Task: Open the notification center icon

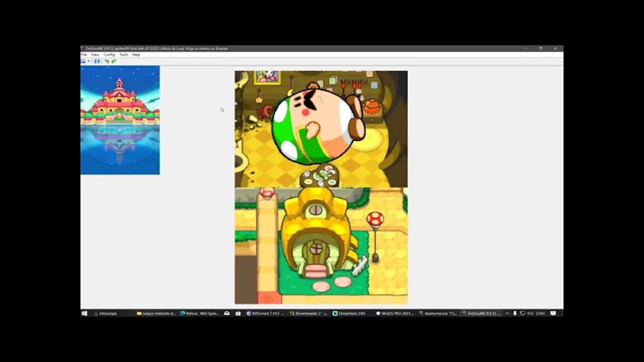Action: 553,313
